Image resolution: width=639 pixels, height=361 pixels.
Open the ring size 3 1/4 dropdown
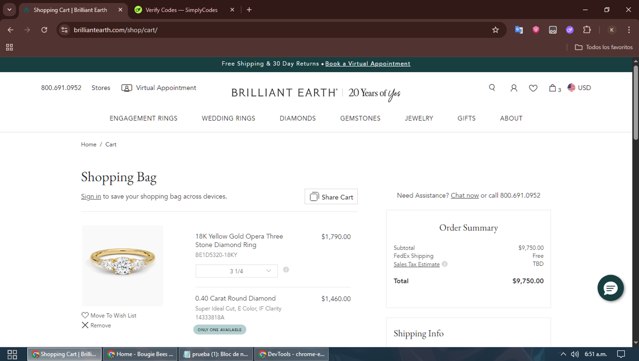click(236, 271)
